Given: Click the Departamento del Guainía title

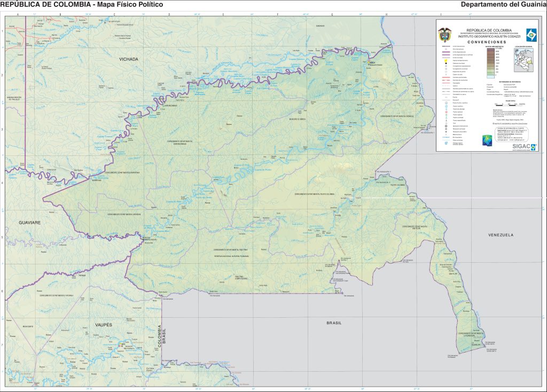Looking at the screenshot, I should point(502,5).
